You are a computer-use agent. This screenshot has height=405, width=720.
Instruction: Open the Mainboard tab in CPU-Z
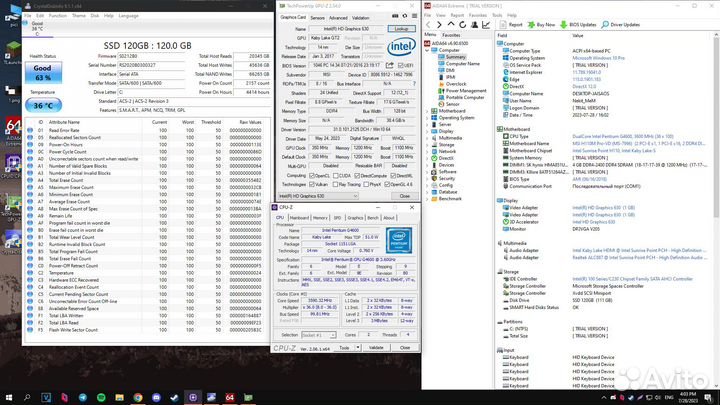point(299,218)
